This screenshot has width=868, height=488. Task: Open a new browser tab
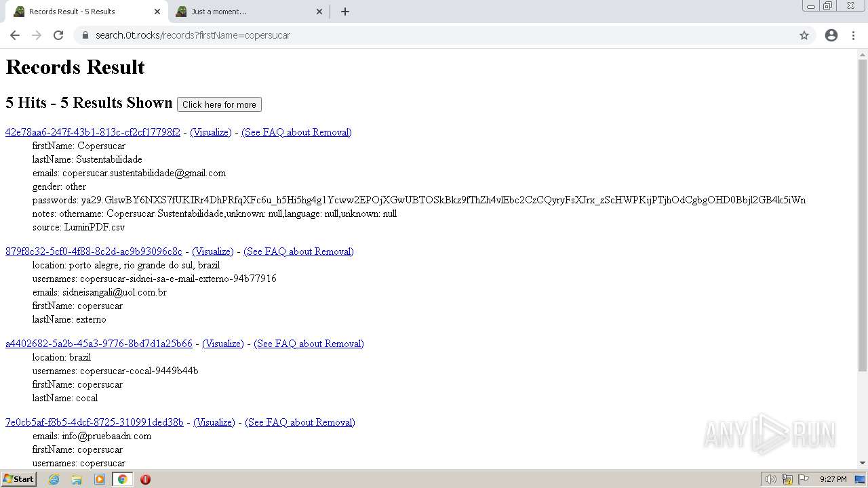[345, 12]
